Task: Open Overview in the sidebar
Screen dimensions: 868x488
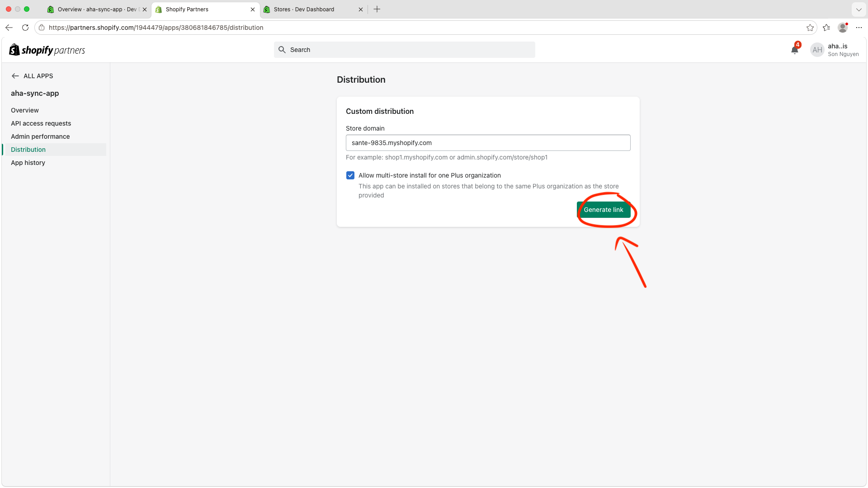Action: pos(25,110)
